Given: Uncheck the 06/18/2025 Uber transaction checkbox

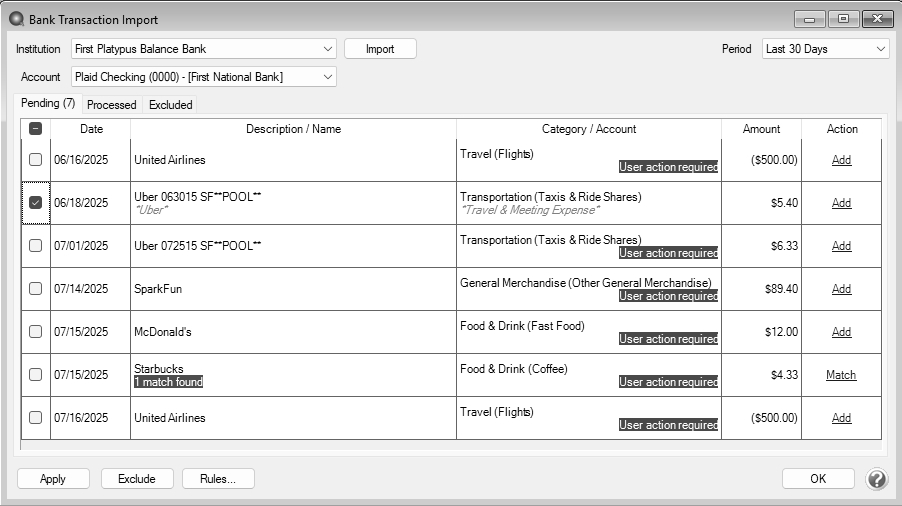Looking at the screenshot, I should [36, 203].
